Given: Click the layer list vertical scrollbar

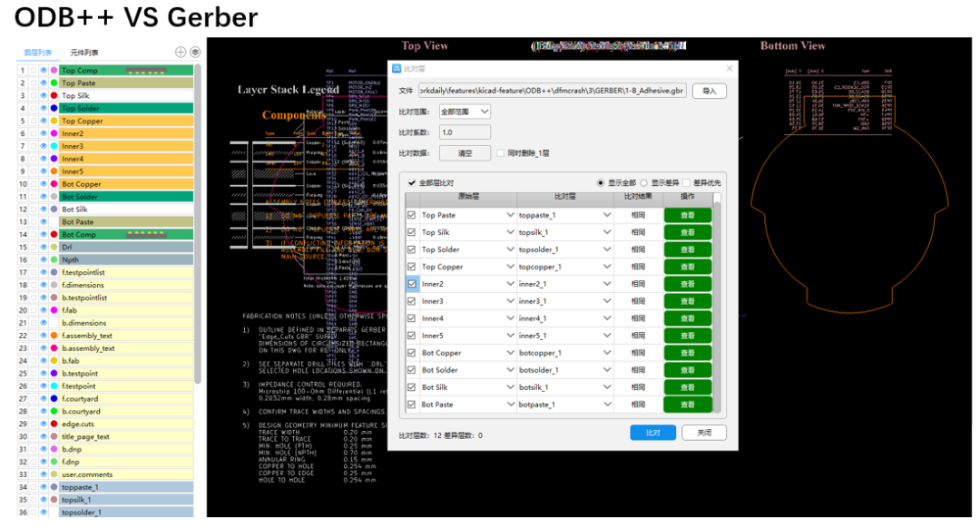Looking at the screenshot, I should [x=198, y=225].
